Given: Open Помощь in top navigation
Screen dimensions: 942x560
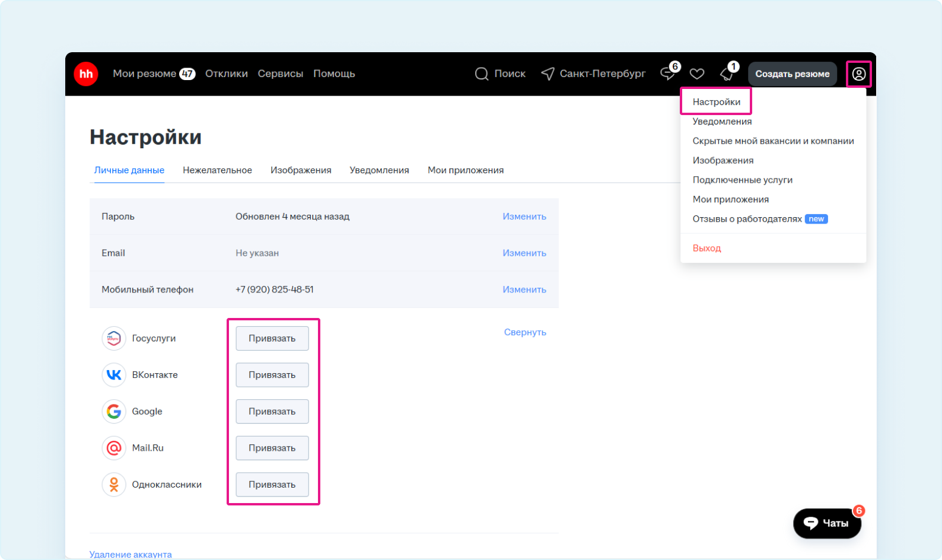Looking at the screenshot, I should point(334,74).
